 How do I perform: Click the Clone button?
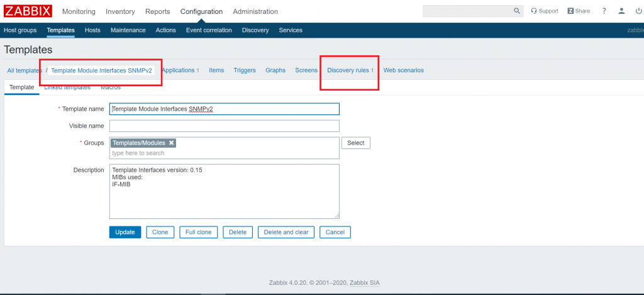160,232
